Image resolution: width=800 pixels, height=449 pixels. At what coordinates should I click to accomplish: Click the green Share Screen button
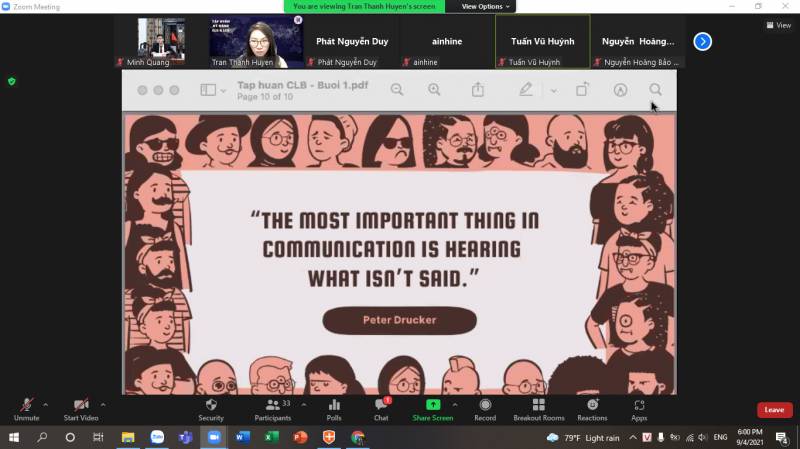coord(433,407)
